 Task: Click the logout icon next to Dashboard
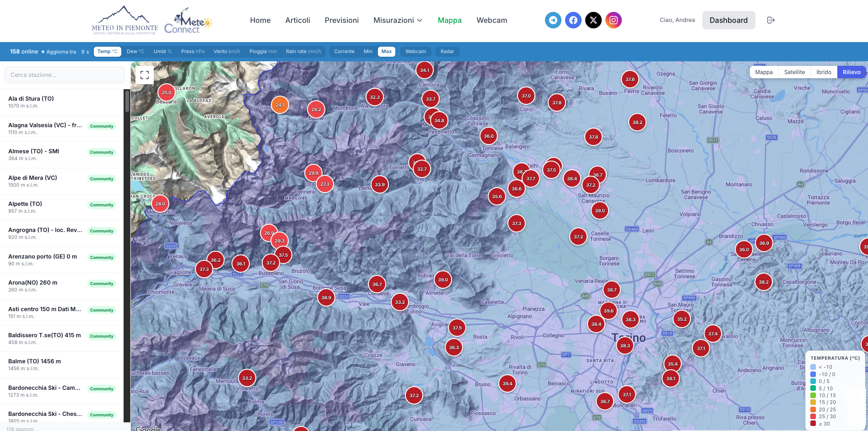point(771,20)
